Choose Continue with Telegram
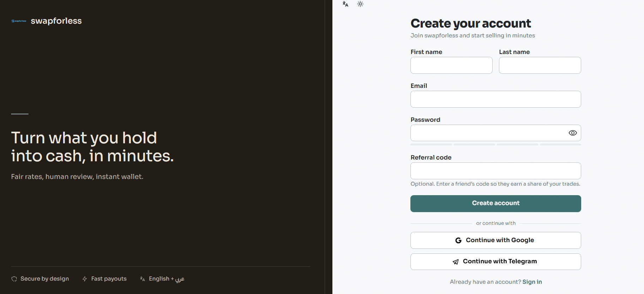The image size is (644, 294). (496, 262)
